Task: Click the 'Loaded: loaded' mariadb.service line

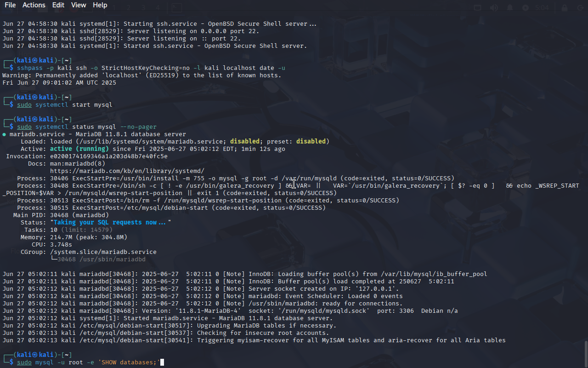Action: (175, 142)
